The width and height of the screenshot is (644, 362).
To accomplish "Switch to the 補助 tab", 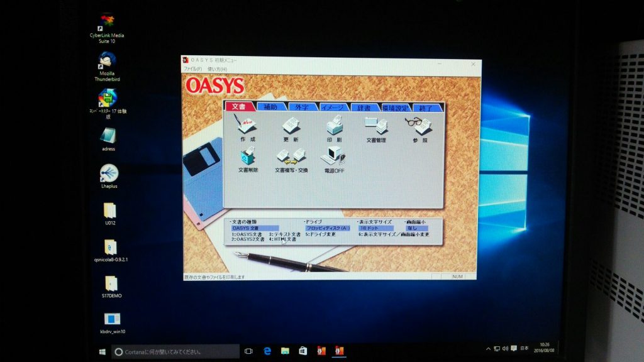I will (270, 107).
